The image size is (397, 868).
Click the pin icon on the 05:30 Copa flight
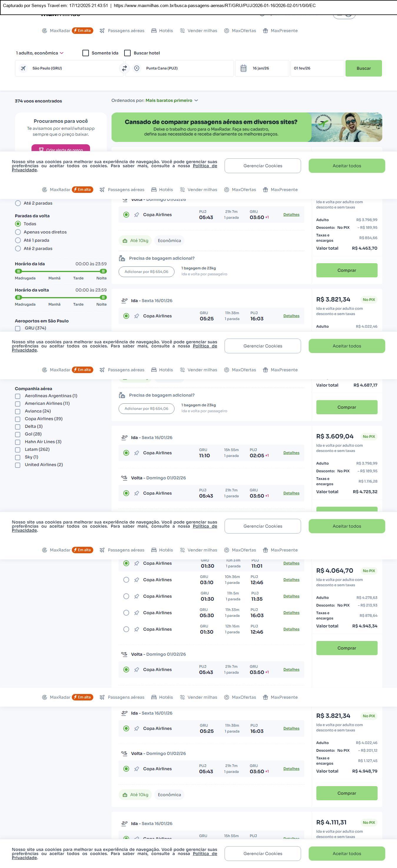(x=137, y=613)
